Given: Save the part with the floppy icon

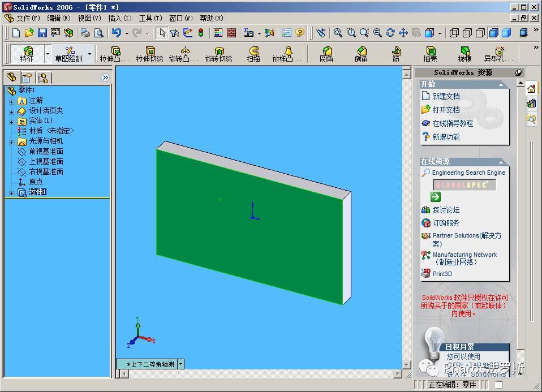Looking at the screenshot, I should pyautogui.click(x=42, y=33).
